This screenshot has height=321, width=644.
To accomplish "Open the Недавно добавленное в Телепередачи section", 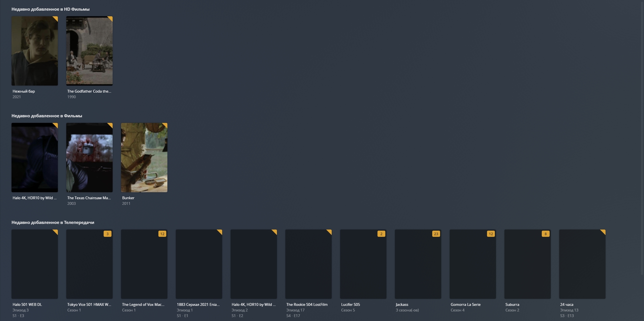I will tap(53, 223).
